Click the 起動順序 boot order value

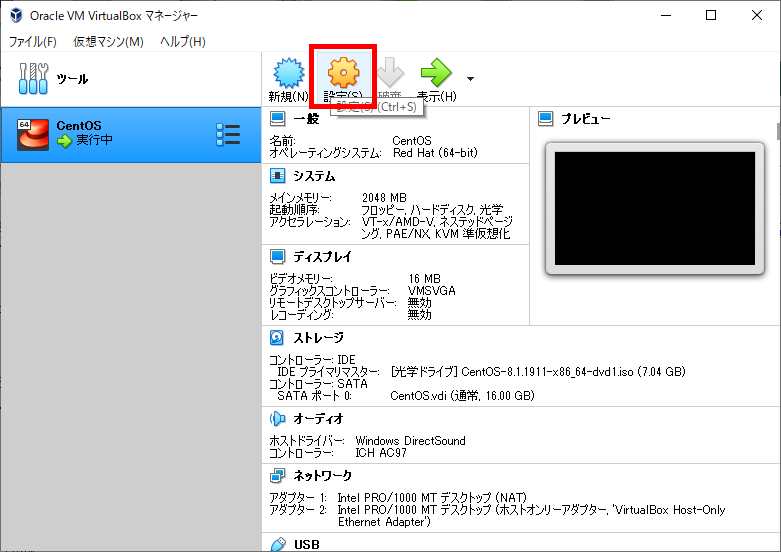(x=432, y=210)
